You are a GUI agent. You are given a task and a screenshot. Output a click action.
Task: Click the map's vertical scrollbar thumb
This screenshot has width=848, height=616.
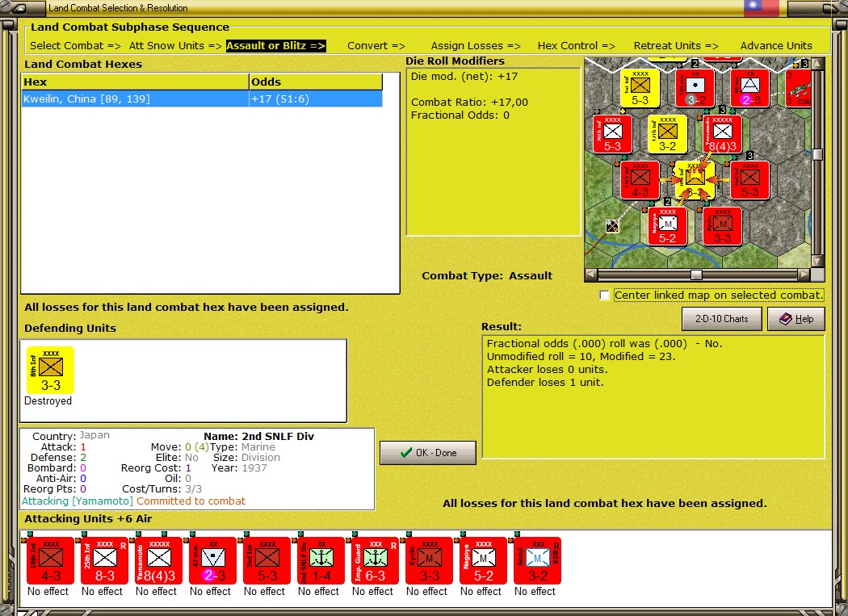pyautogui.click(x=817, y=154)
